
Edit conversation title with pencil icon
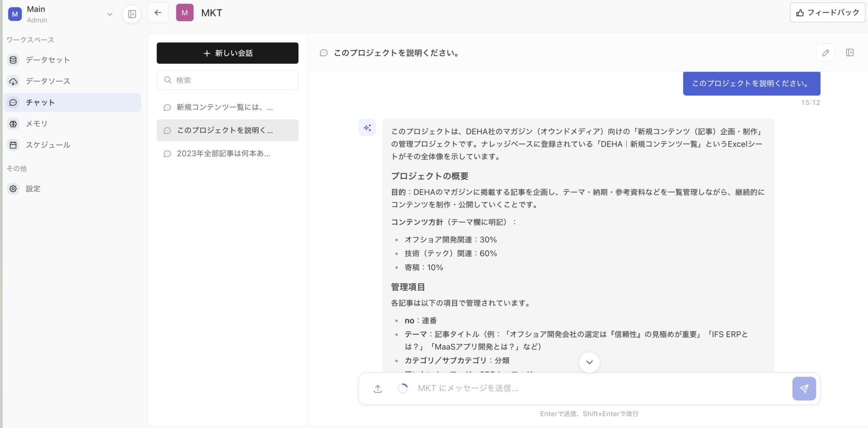click(826, 53)
